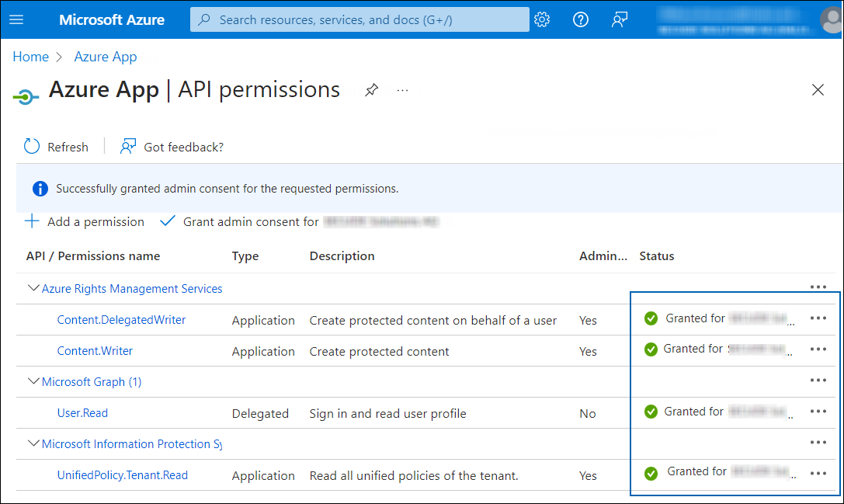The image size is (844, 504).
Task: Open the Home breadcrumb link
Action: [x=30, y=57]
